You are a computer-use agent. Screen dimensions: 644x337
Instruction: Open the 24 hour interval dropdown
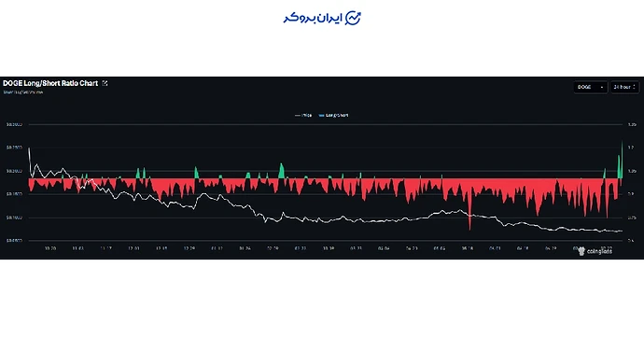point(624,87)
